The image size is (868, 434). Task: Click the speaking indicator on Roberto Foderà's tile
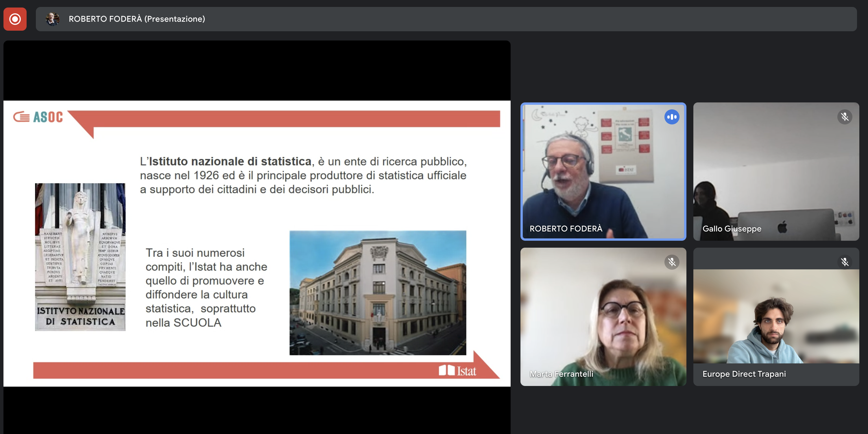click(672, 117)
